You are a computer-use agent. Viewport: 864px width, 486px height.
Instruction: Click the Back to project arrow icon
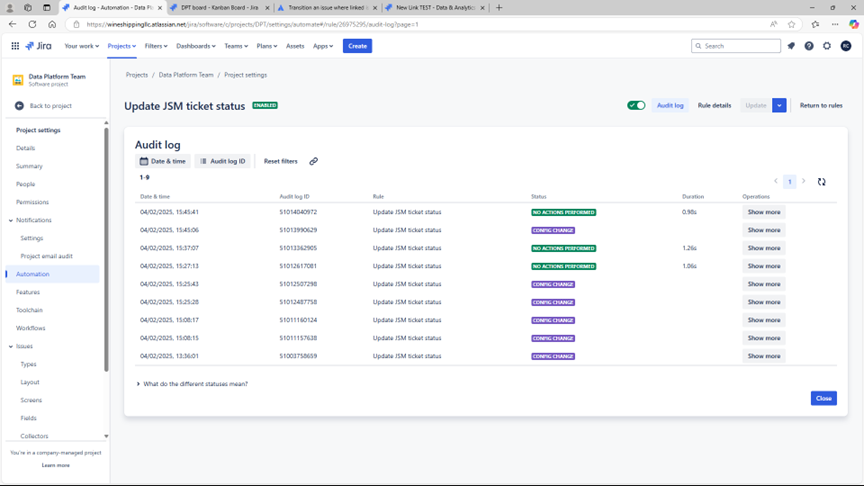(19, 106)
